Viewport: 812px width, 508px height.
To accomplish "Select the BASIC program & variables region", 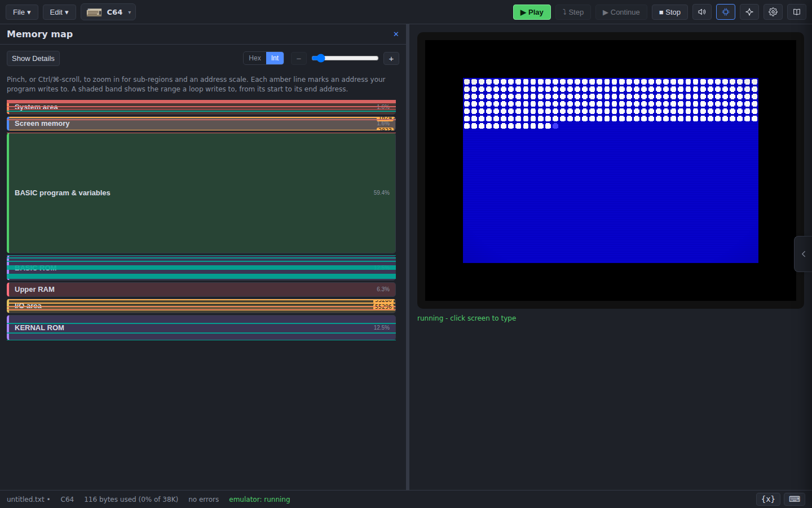I will click(x=201, y=193).
